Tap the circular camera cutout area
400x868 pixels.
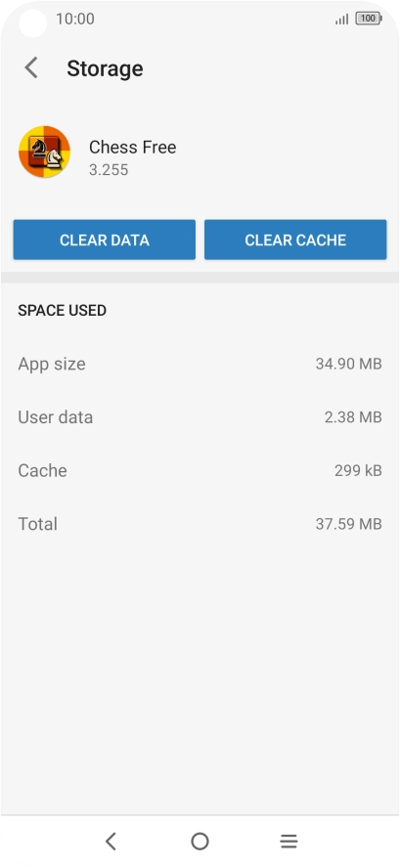point(32,23)
